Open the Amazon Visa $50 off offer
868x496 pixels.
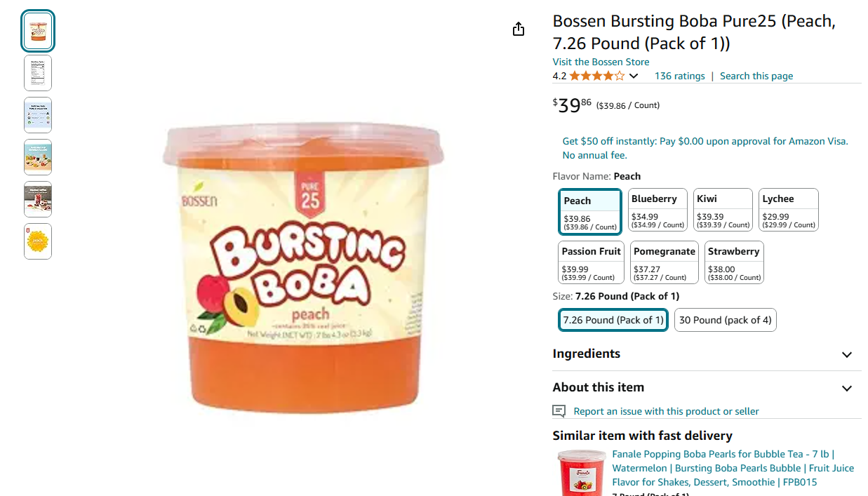[705, 148]
